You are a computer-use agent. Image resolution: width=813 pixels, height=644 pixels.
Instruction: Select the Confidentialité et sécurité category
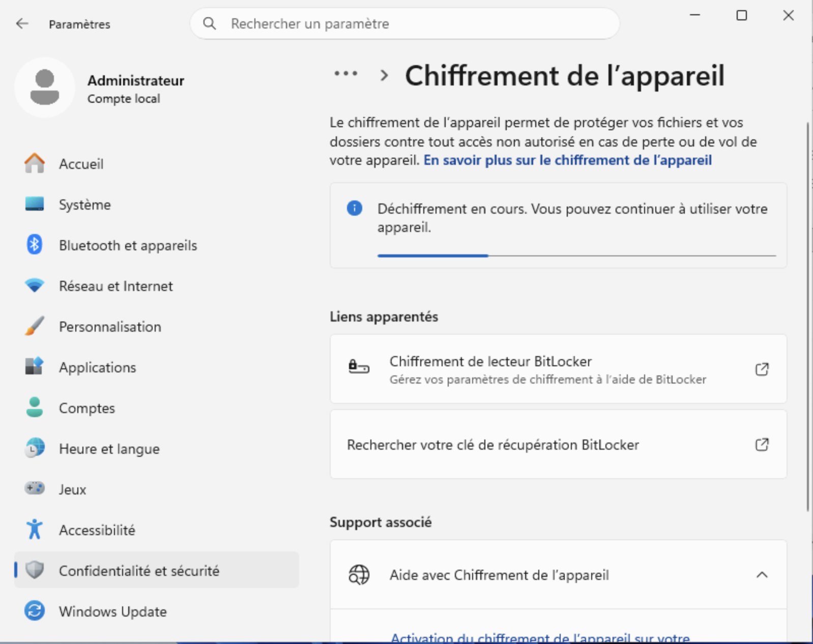[157, 570]
